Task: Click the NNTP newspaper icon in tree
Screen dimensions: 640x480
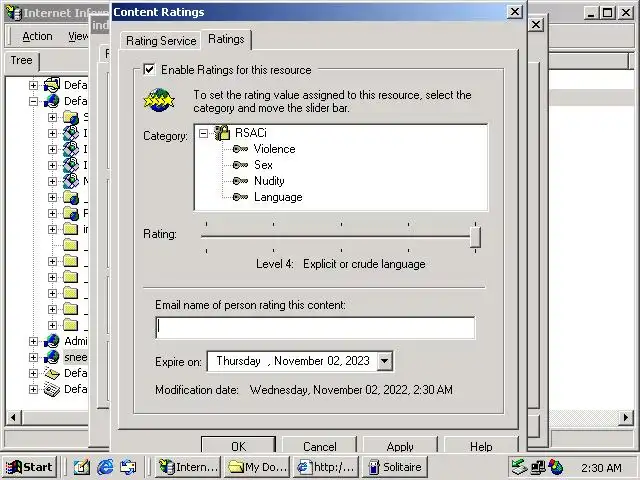Action: [x=52, y=389]
